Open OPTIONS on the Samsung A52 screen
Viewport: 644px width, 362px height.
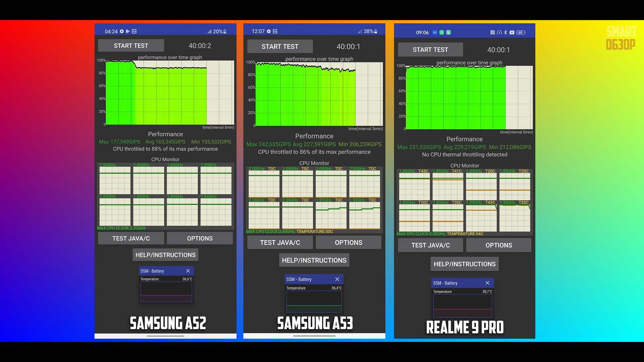[200, 238]
